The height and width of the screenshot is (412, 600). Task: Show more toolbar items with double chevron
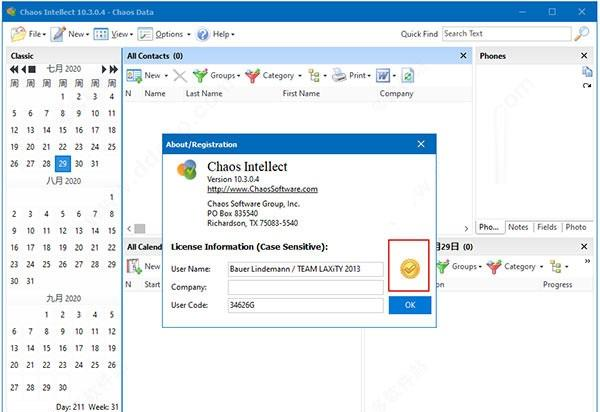click(x=587, y=261)
